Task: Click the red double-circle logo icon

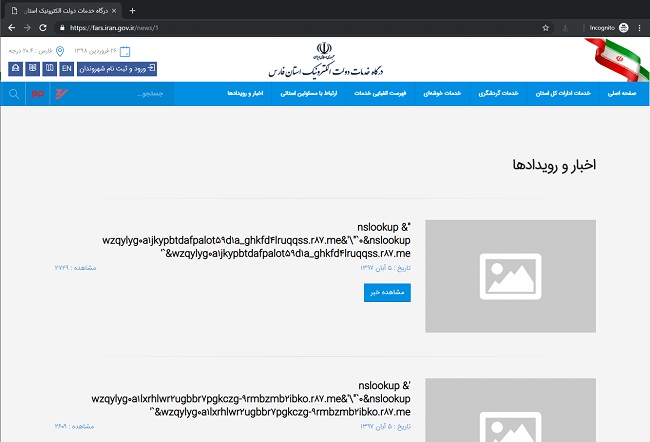Action: 38,94
